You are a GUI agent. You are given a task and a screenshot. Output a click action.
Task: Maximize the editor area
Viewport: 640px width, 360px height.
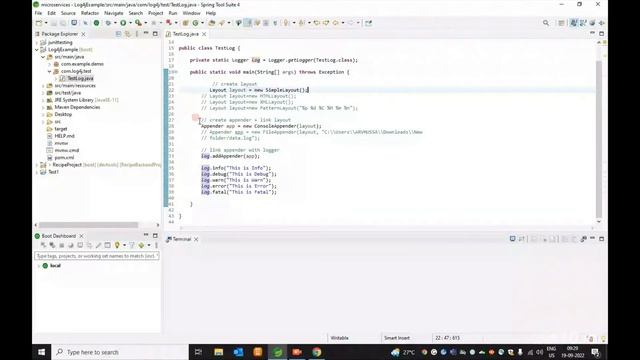602,33
